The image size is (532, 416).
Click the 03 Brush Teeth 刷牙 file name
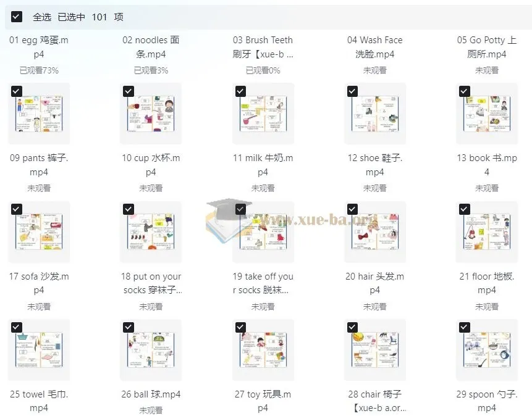click(x=263, y=47)
